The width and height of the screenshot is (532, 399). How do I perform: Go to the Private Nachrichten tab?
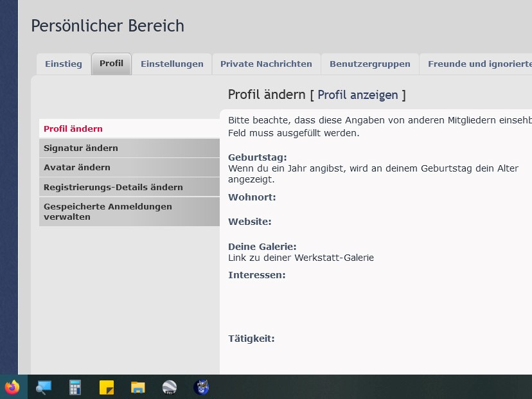[x=266, y=64]
